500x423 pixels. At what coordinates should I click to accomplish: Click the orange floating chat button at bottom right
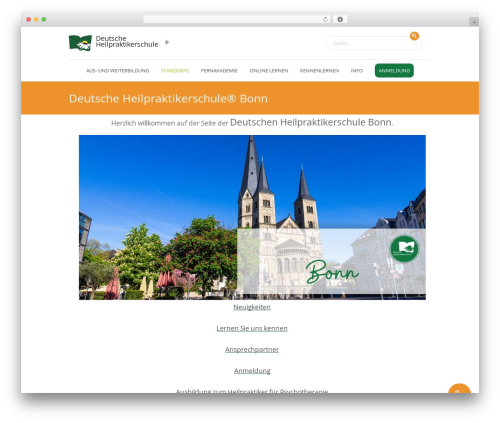459,388
